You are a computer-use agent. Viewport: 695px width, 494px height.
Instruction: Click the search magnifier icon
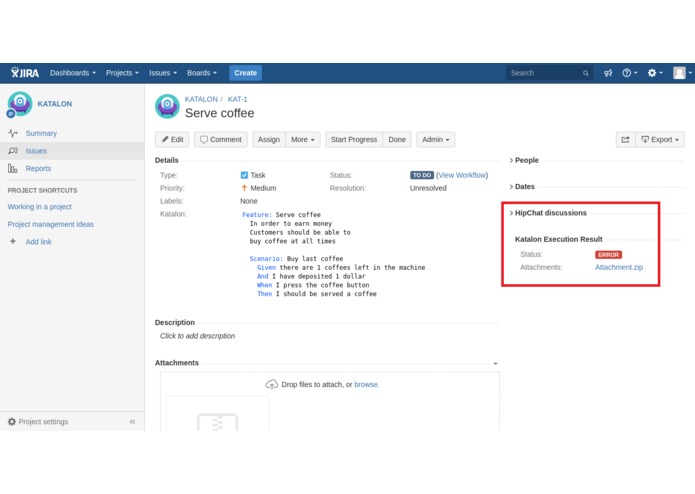(x=586, y=73)
